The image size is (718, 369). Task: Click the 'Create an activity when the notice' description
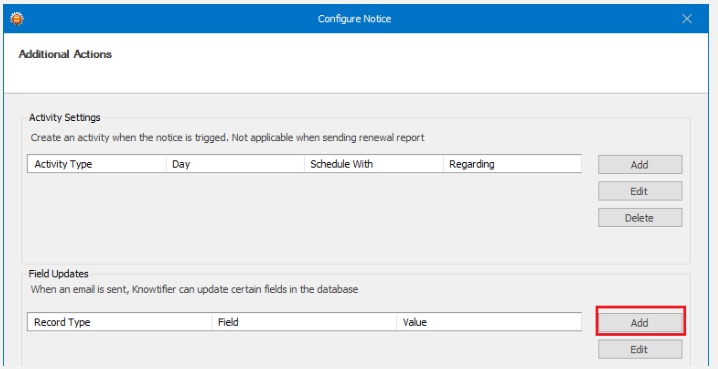click(x=228, y=137)
